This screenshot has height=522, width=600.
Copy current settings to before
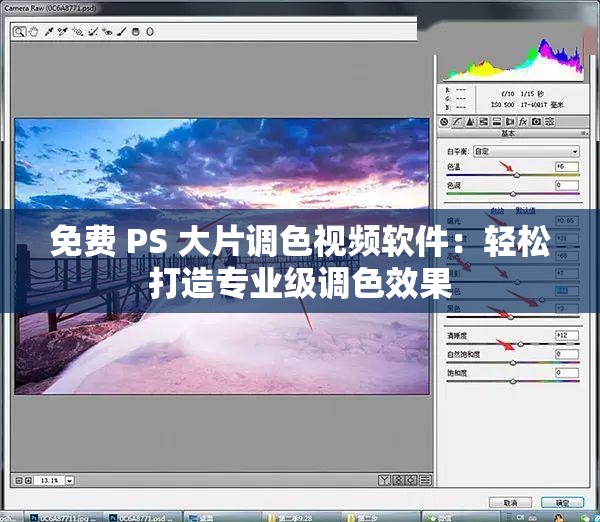(x=411, y=480)
